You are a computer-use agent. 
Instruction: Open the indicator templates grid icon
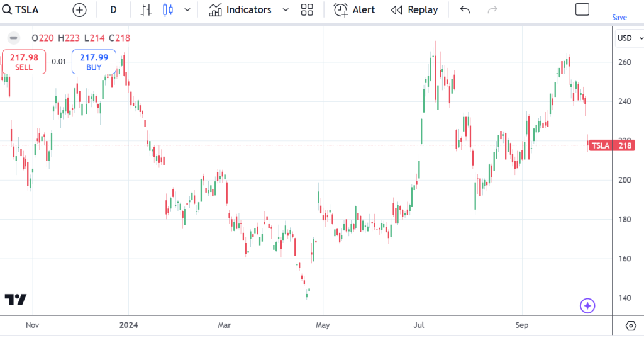(x=307, y=10)
